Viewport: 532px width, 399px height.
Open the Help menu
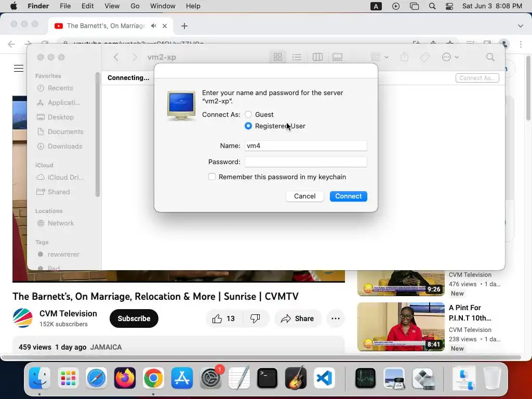[x=193, y=6]
